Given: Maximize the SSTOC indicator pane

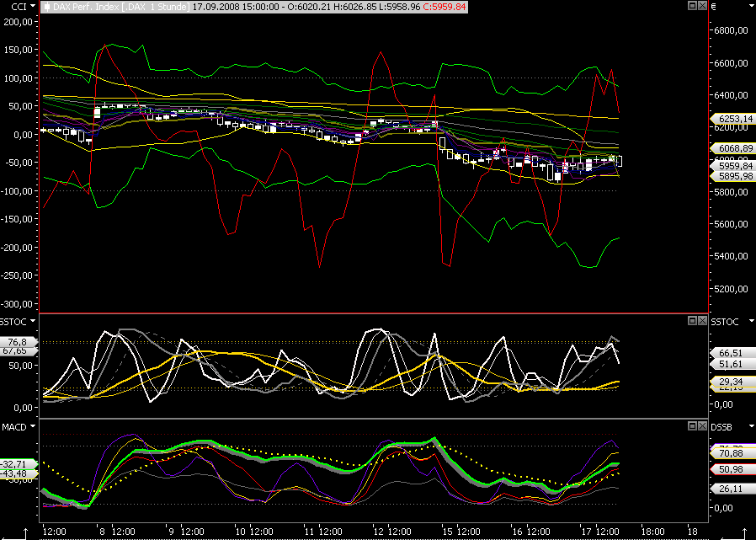Looking at the screenshot, I should [x=692, y=321].
